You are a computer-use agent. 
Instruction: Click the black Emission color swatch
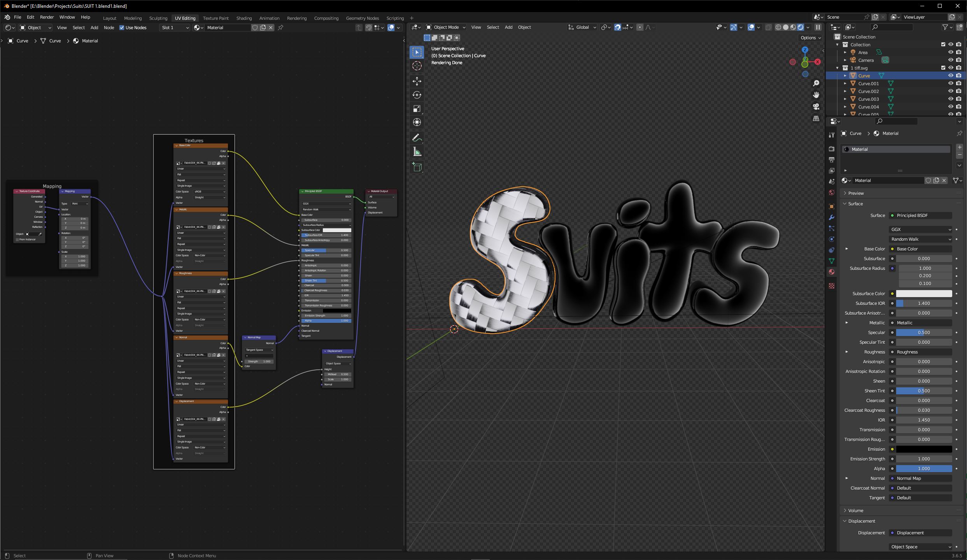point(924,449)
